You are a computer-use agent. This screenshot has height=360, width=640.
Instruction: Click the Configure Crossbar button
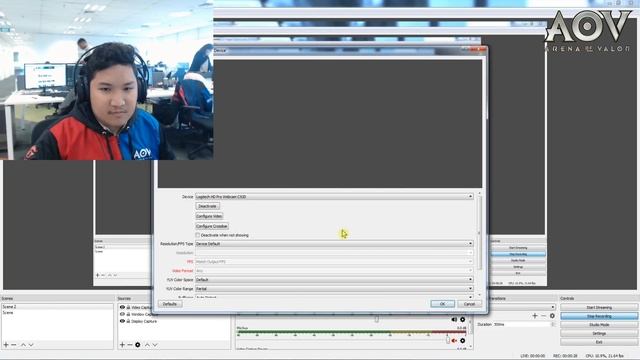pyautogui.click(x=212, y=226)
